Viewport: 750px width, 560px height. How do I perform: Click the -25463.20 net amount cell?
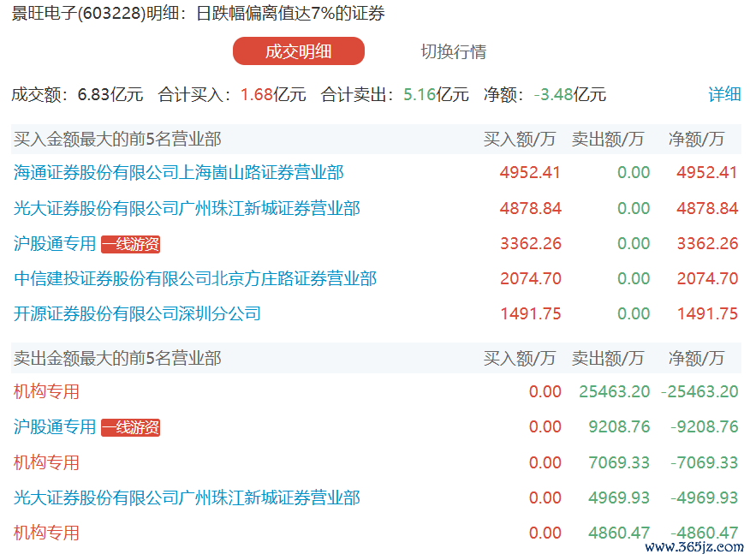click(x=699, y=391)
